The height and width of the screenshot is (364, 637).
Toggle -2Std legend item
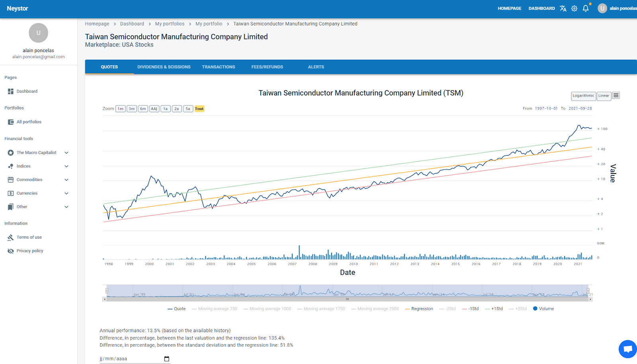pos(447,309)
